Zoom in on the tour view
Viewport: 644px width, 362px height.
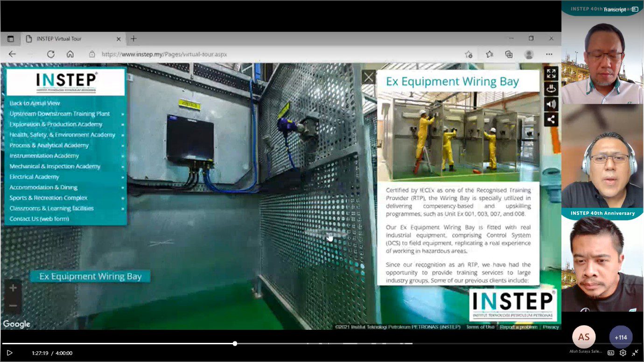point(13,288)
